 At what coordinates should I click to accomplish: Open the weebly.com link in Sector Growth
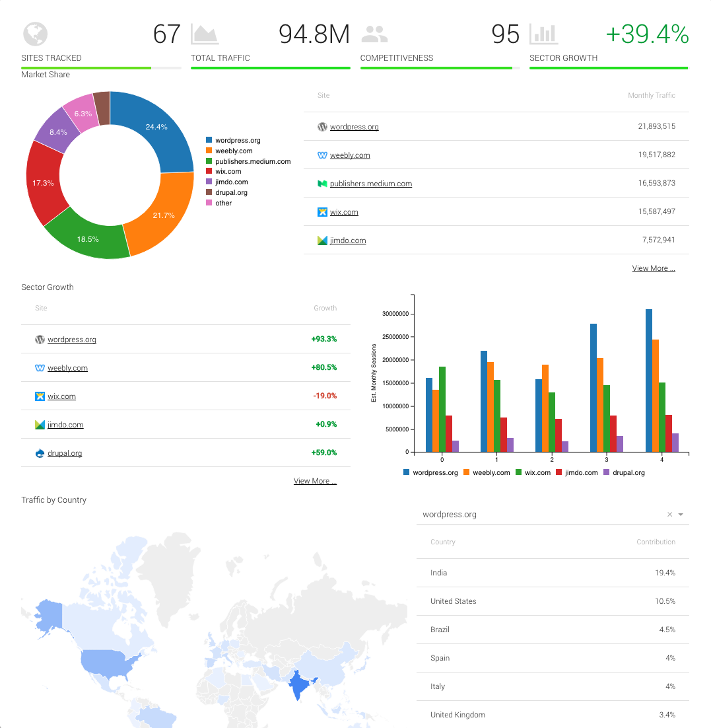coord(67,367)
